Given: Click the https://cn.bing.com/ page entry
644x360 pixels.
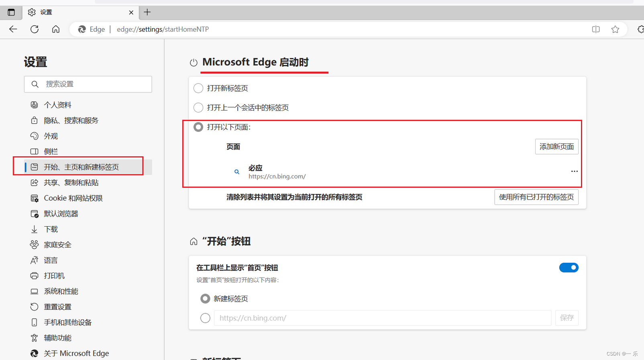Looking at the screenshot, I should (x=277, y=176).
